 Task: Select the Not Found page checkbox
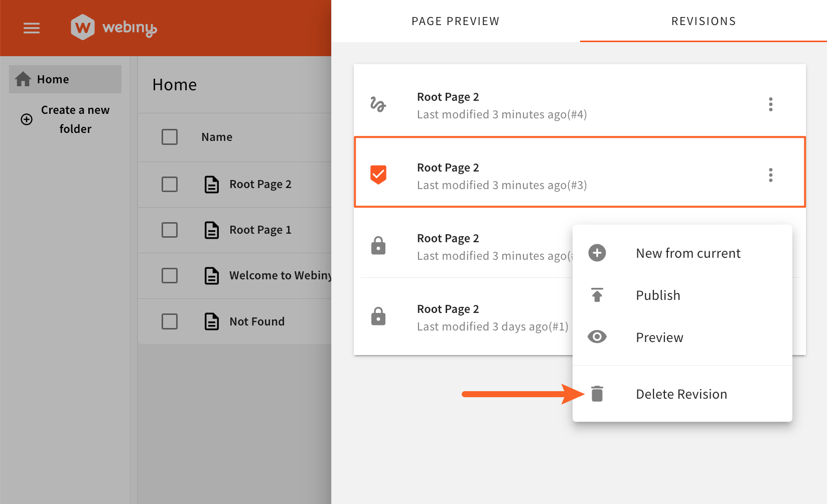coord(170,321)
